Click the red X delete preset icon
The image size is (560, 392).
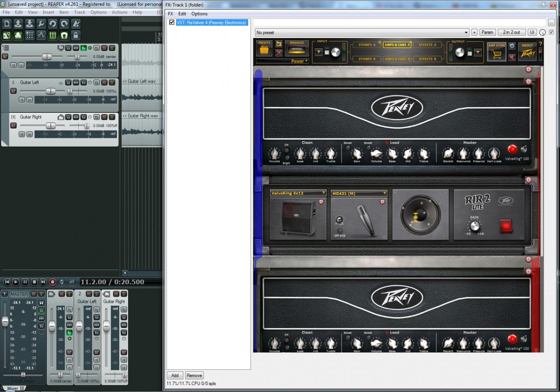pyautogui.click(x=279, y=53)
